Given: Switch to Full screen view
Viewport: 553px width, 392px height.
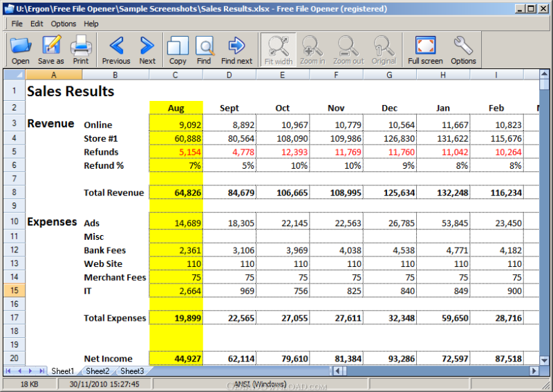Looking at the screenshot, I should (425, 50).
